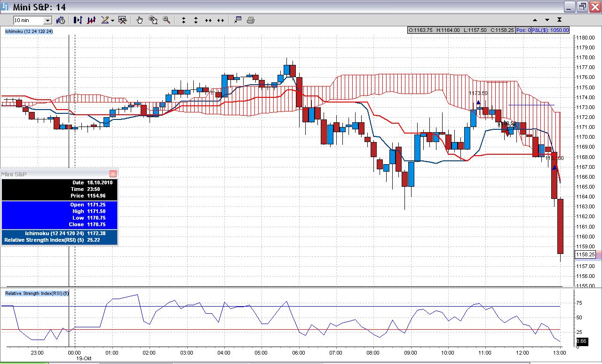Expand the chart horizontally

(x=220, y=20)
